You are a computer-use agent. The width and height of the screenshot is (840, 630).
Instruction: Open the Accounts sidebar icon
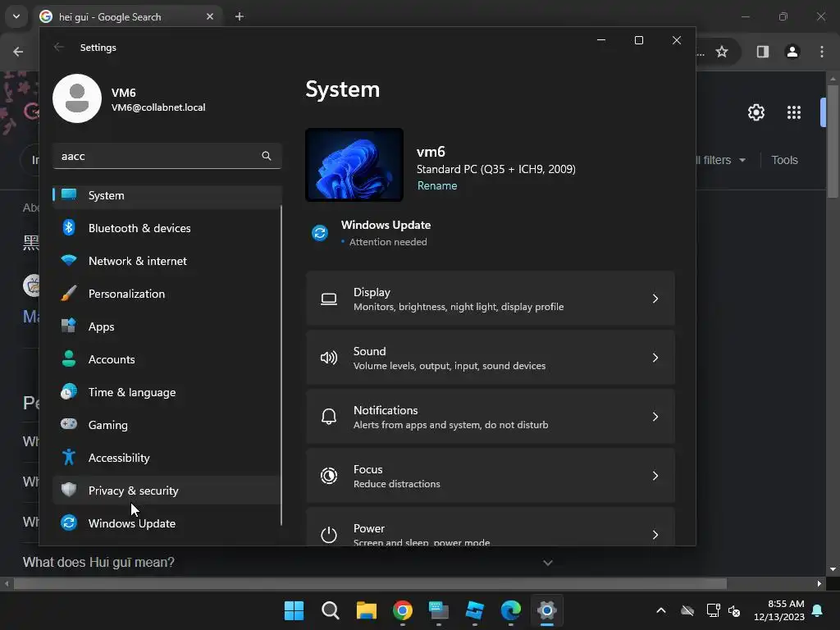[69, 359]
